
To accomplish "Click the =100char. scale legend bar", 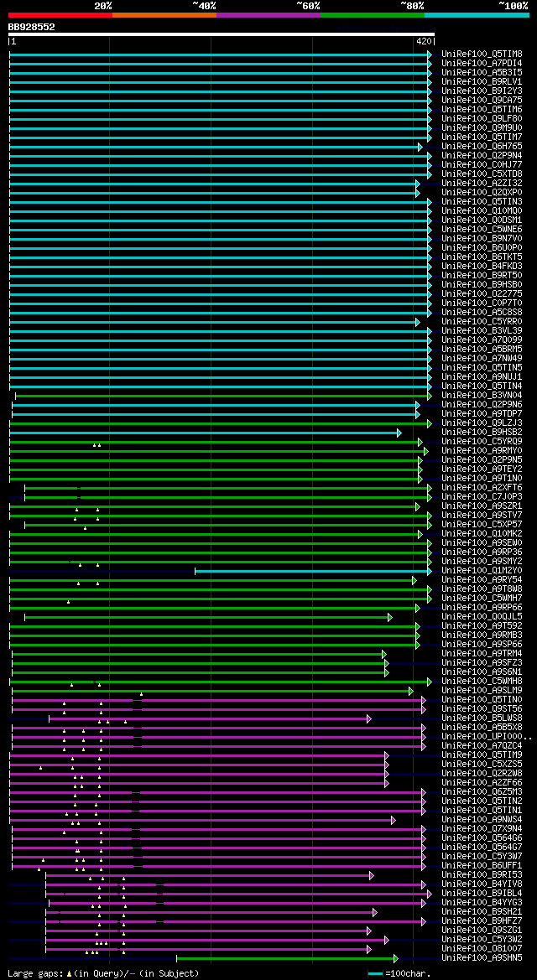I will [376, 974].
